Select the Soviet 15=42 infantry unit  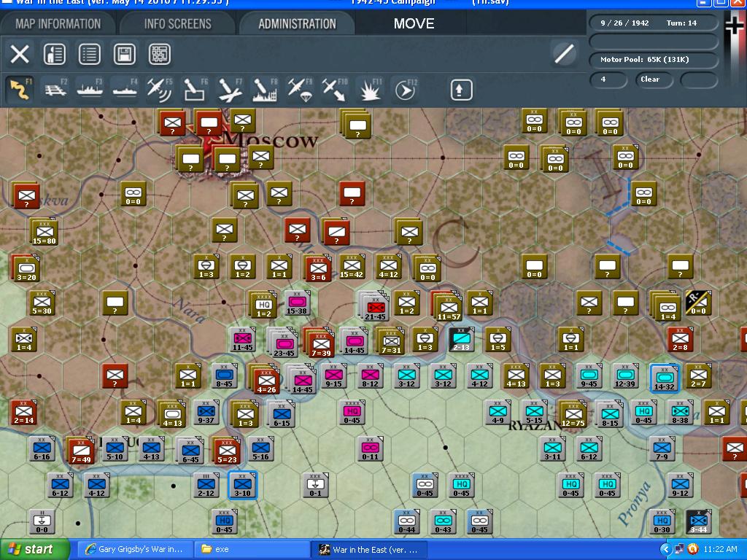(352, 267)
